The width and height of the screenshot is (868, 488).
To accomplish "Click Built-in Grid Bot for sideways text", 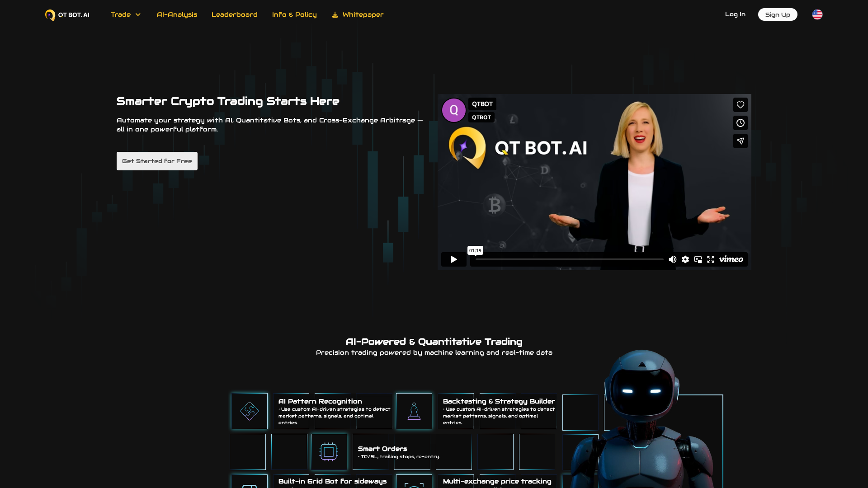I will click(x=332, y=481).
